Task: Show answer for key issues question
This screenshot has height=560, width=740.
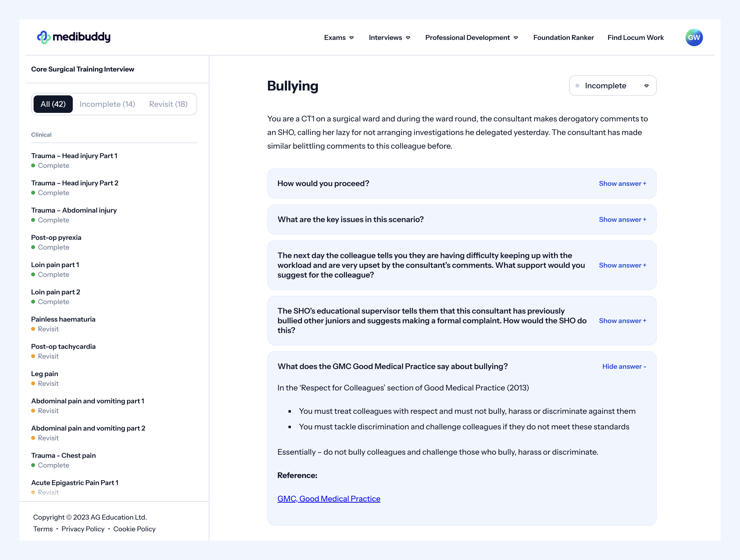Action: [x=622, y=220]
